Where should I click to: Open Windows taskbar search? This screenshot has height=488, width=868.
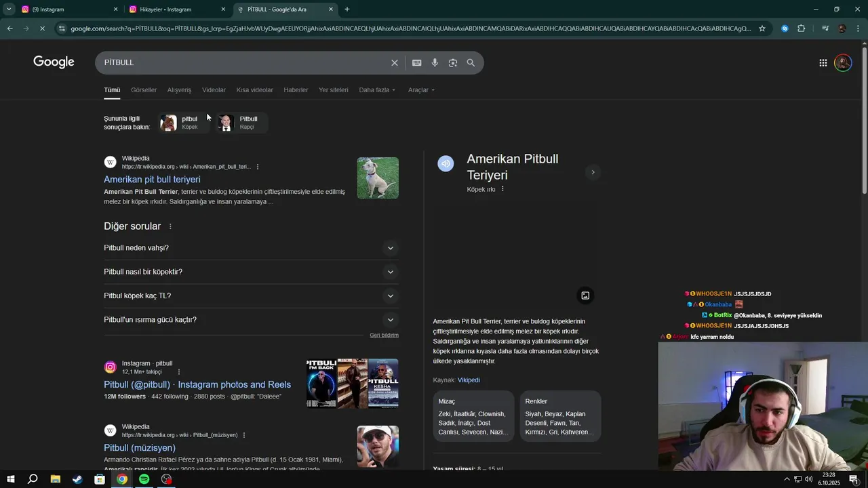(33, 479)
